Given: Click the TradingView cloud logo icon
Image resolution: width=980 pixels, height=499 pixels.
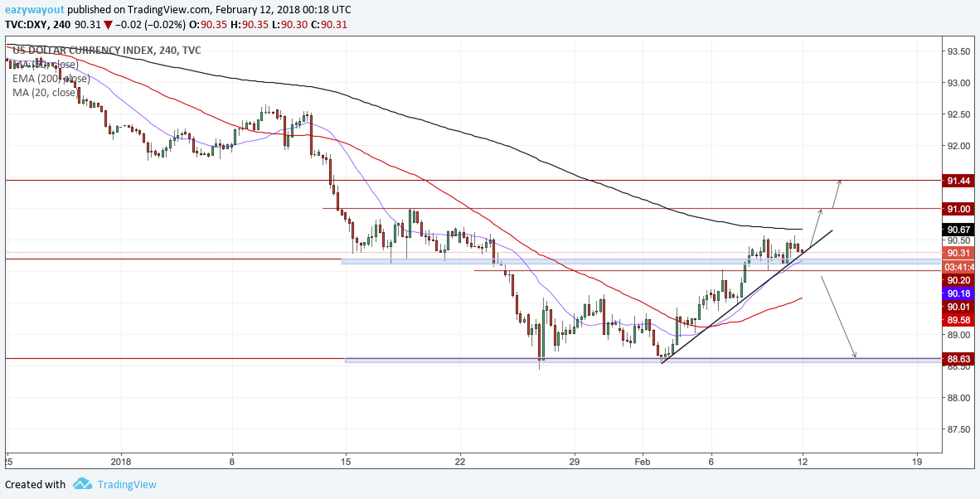Looking at the screenshot, I should click(83, 484).
